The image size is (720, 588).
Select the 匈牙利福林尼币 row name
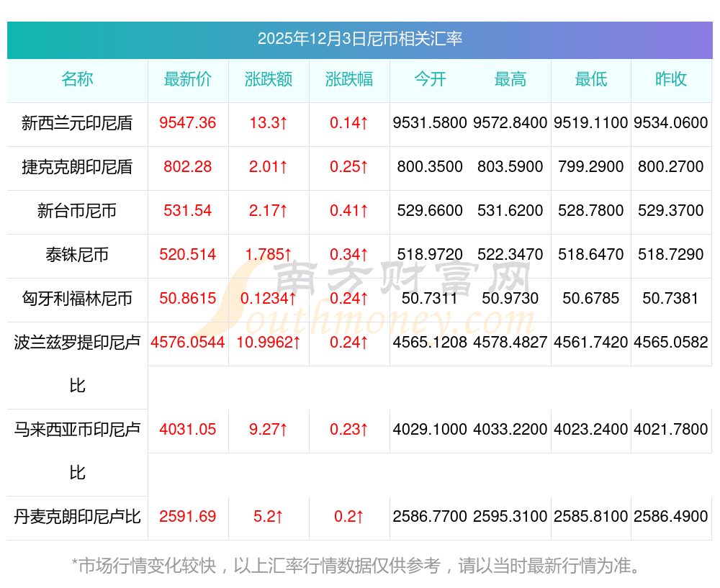pos(77,299)
